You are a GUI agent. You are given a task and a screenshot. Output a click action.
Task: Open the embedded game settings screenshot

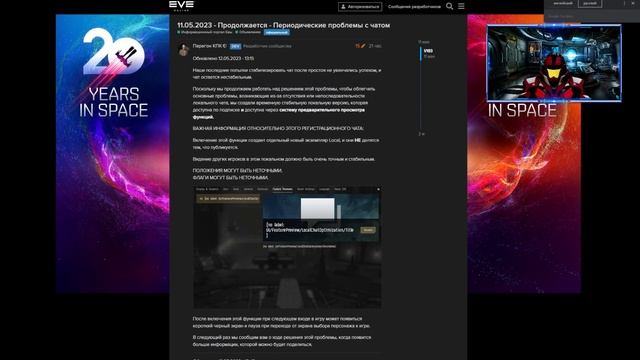[287, 247]
